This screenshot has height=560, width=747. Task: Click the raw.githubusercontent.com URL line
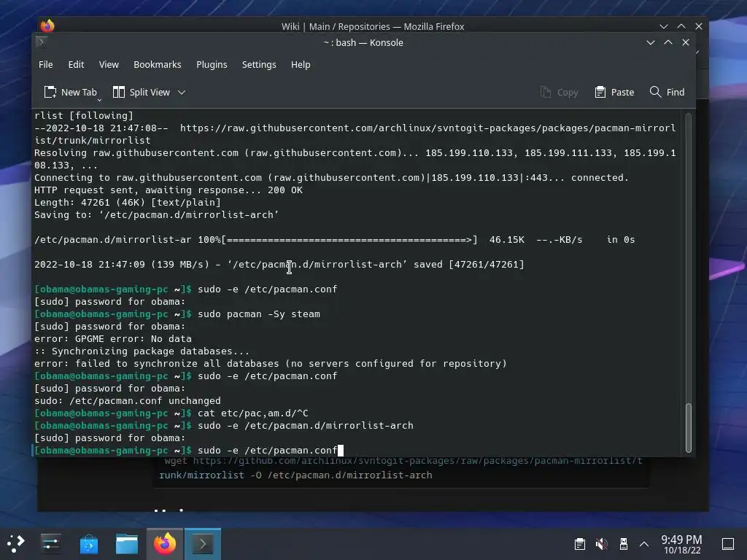(x=355, y=134)
